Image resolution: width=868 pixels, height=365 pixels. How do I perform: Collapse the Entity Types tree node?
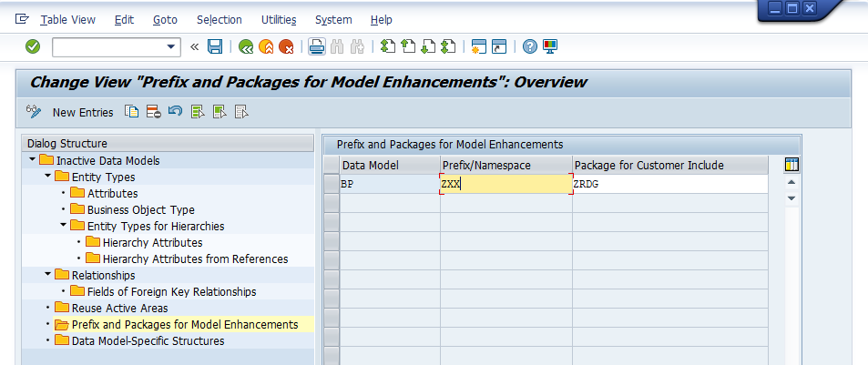48,177
